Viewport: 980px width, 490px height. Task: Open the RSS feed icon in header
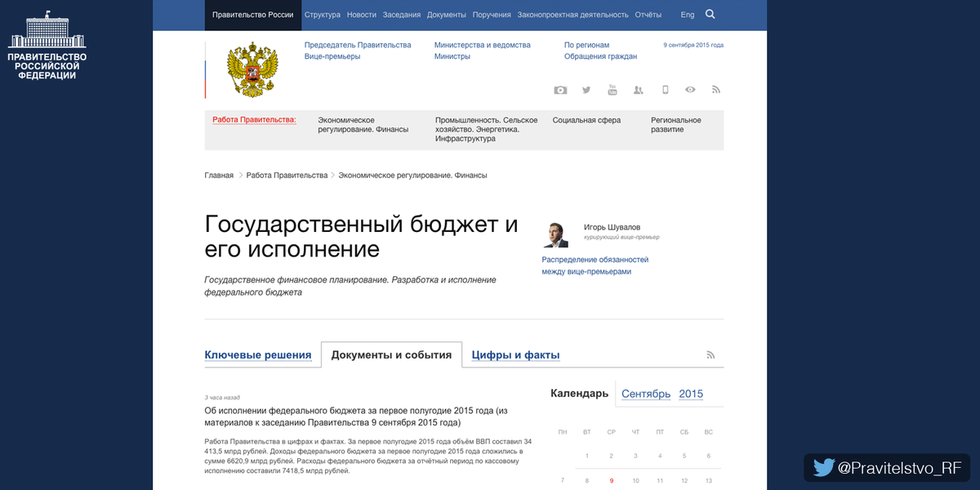(716, 90)
